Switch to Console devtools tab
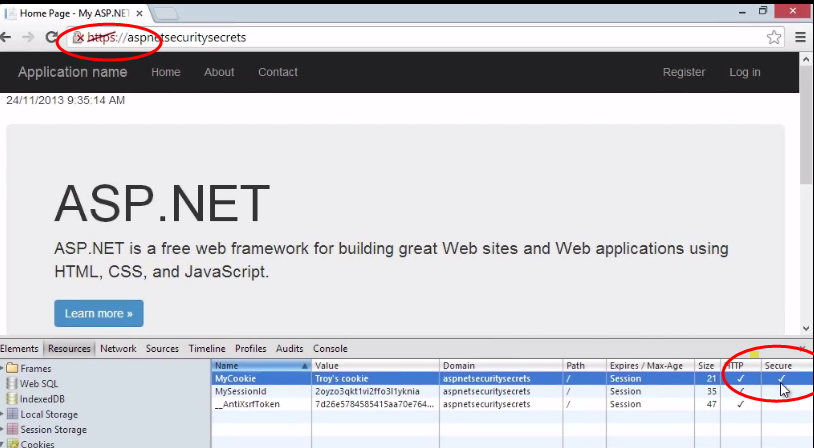This screenshot has width=814, height=448. click(330, 349)
